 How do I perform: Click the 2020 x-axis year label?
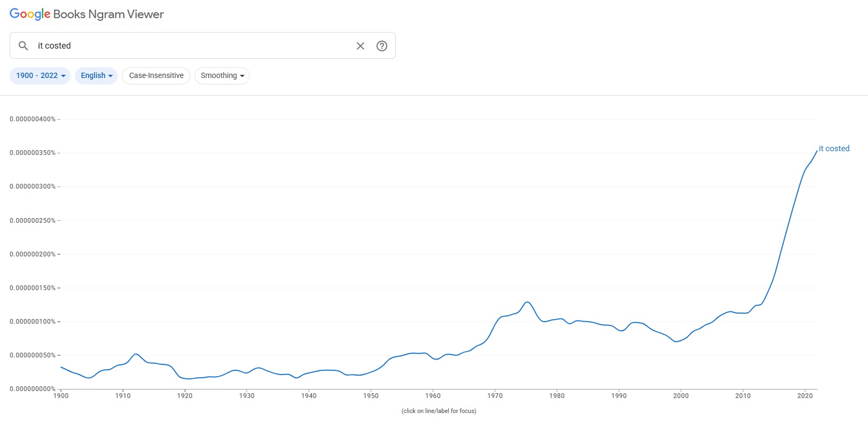pos(805,396)
